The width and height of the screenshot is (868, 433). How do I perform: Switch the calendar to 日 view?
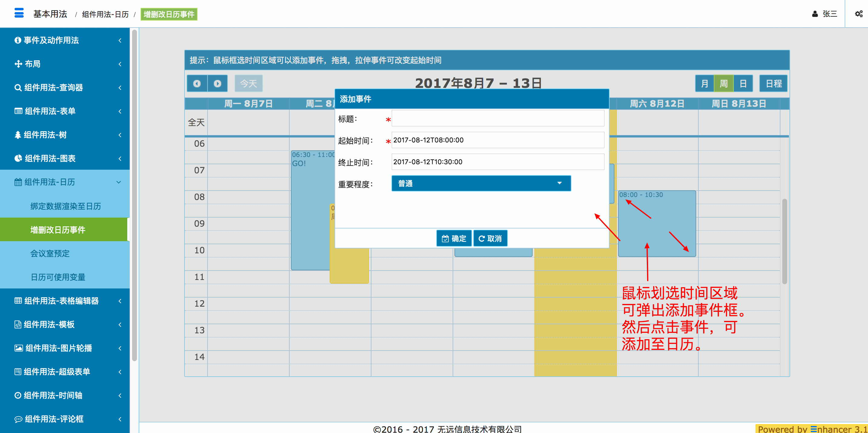(743, 84)
